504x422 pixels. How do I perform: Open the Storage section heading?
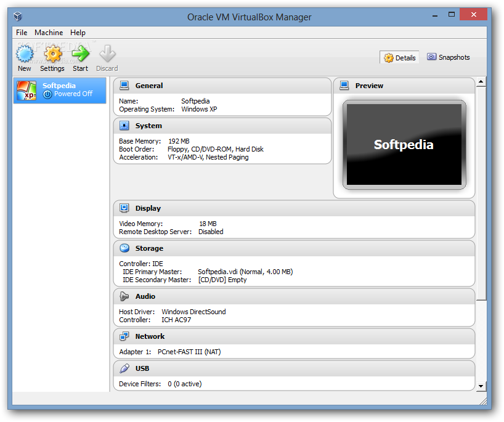click(x=149, y=248)
